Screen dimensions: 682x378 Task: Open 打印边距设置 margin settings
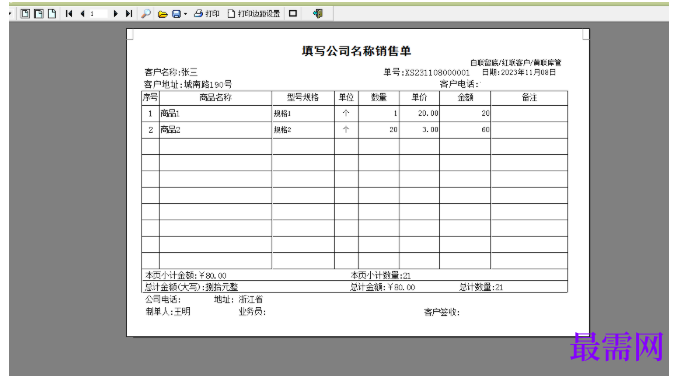254,13
